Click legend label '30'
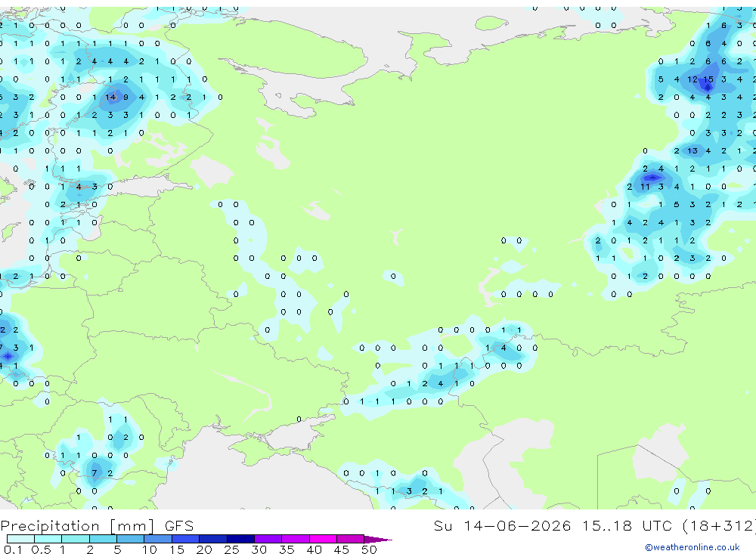The width and height of the screenshot is (756, 554). [259, 549]
